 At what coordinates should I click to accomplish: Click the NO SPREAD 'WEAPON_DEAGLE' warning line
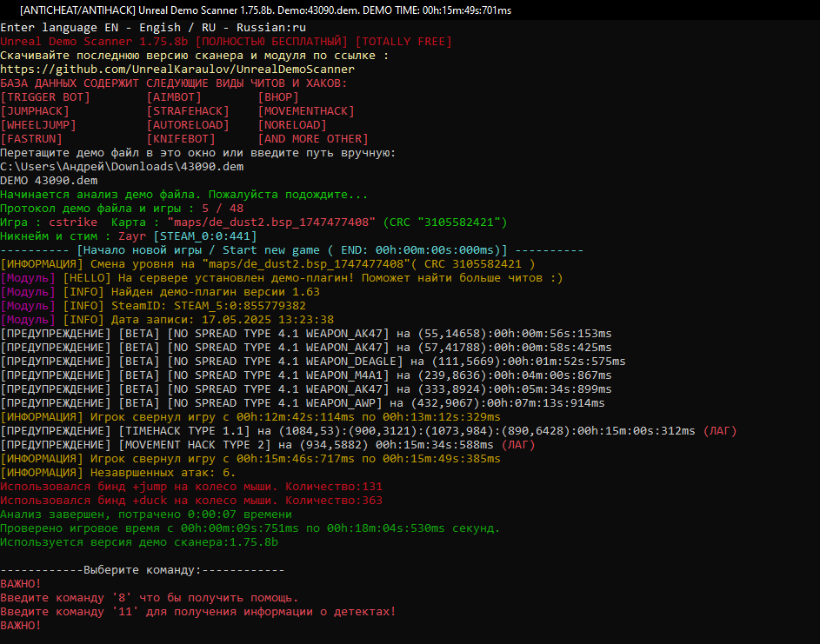(313, 362)
